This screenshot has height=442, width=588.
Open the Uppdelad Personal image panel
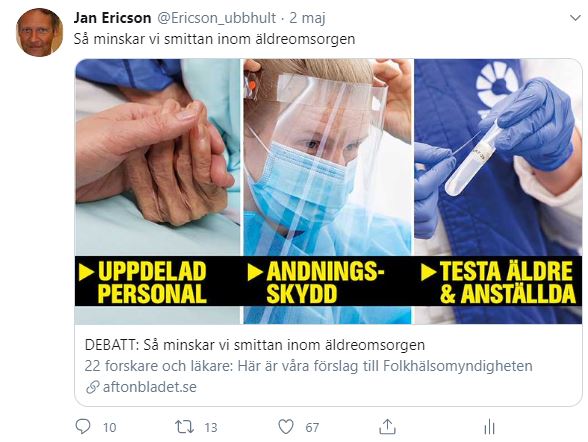coord(158,191)
